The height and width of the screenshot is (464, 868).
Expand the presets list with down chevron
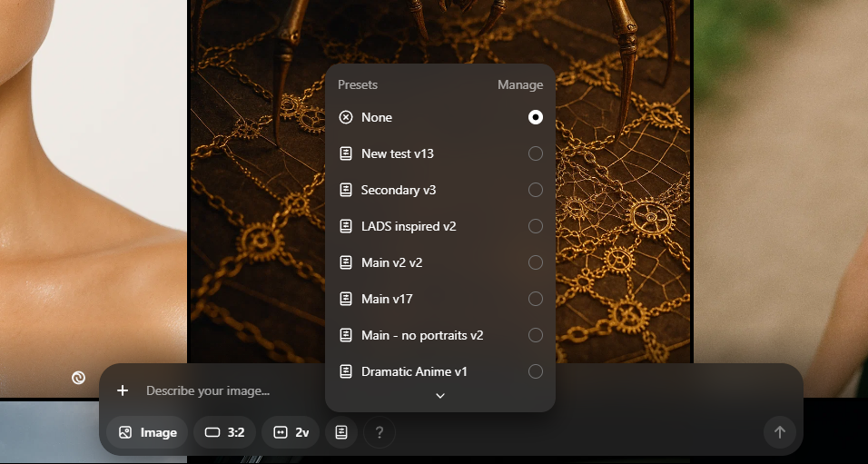click(440, 396)
